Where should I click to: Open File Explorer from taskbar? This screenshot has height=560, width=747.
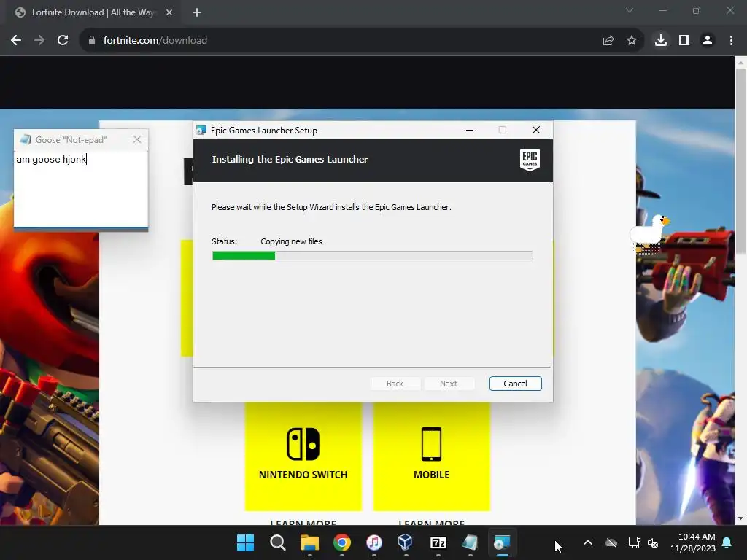coord(309,542)
